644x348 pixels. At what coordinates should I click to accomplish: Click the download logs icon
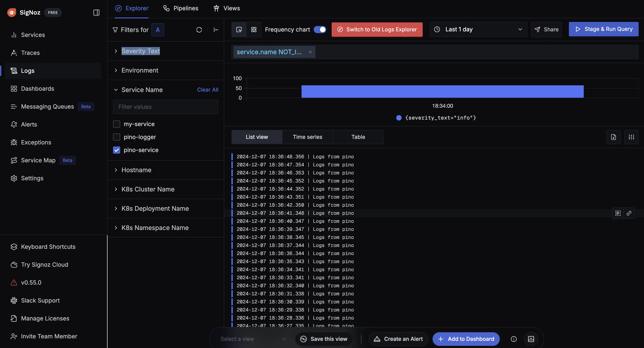tap(613, 137)
